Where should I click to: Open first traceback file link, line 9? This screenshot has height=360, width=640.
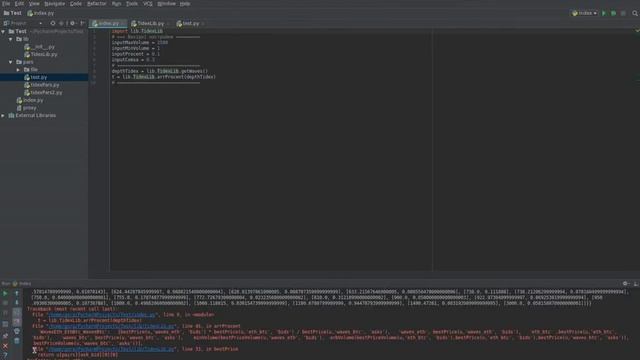point(102,315)
